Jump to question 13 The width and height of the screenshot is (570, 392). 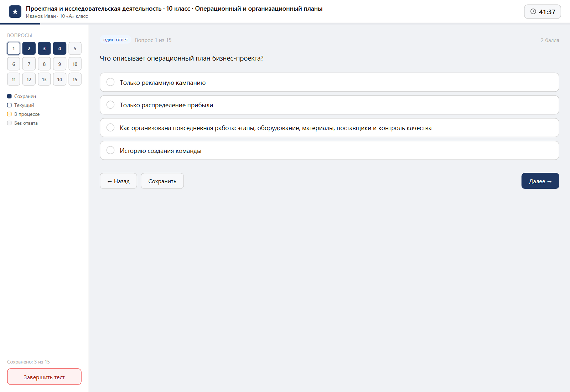(x=44, y=79)
